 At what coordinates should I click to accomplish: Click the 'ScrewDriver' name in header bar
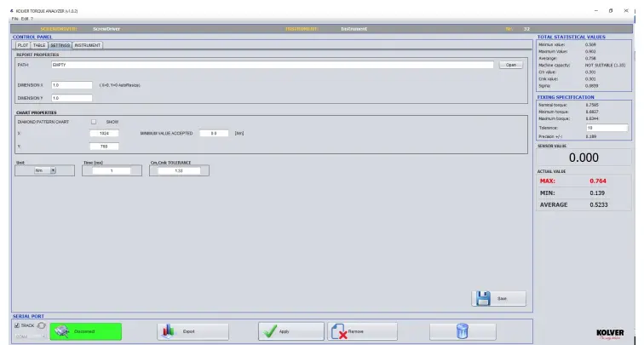(106, 29)
